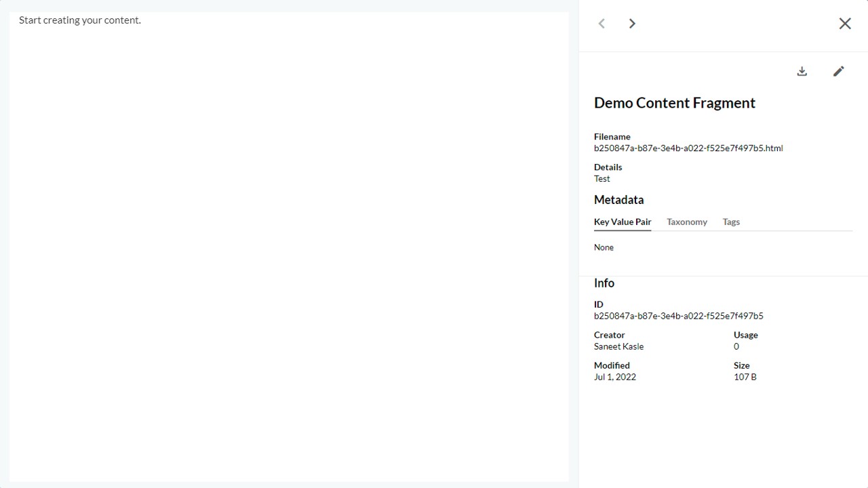Click the Info section heading
The image size is (868, 488).
604,283
